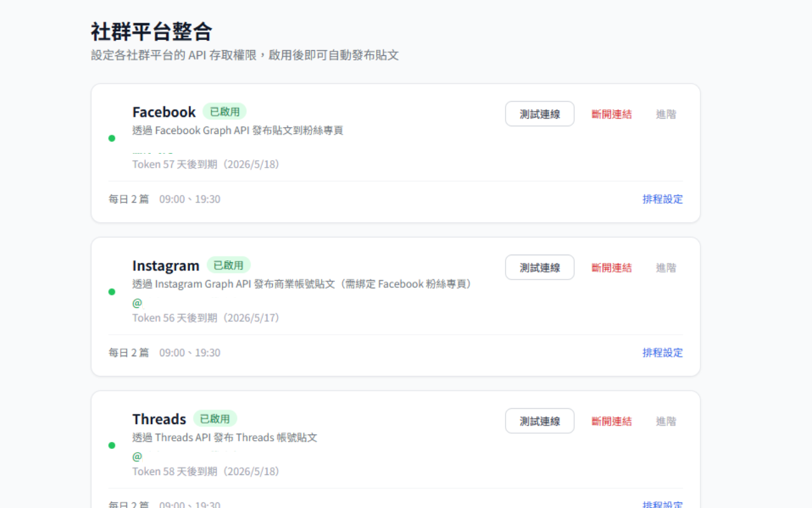This screenshot has width=812, height=508.
Task: Expand 進階 options for Instagram
Action: click(x=666, y=267)
